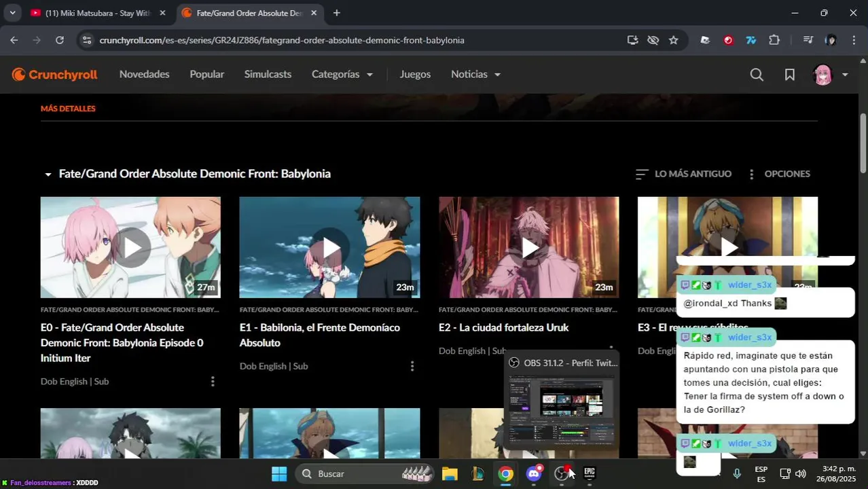Open the tab search dropdown arrow
Viewport: 868px width, 489px height.
pyautogui.click(x=12, y=13)
